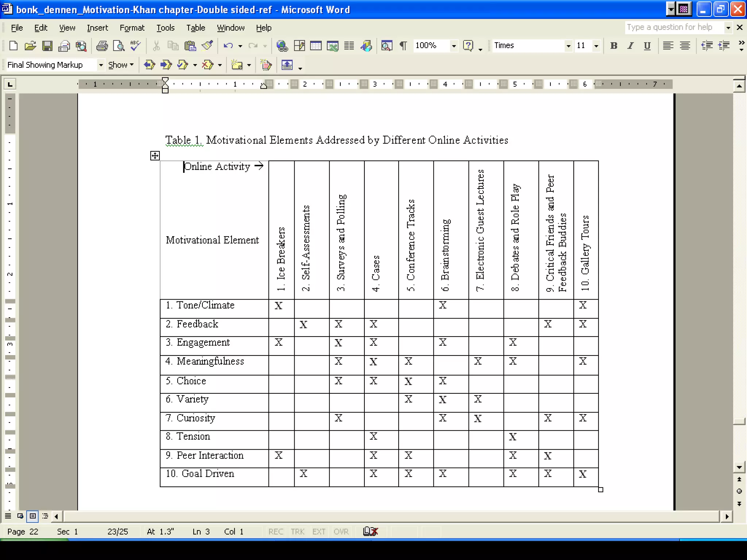
Task: Click the Save floppy disk icon
Action: coord(47,46)
